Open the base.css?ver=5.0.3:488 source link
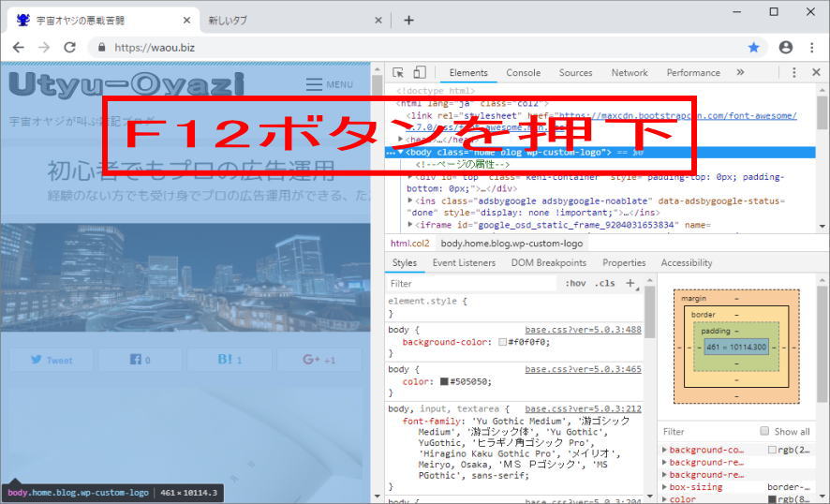This screenshot has height=504, width=830. 583,330
